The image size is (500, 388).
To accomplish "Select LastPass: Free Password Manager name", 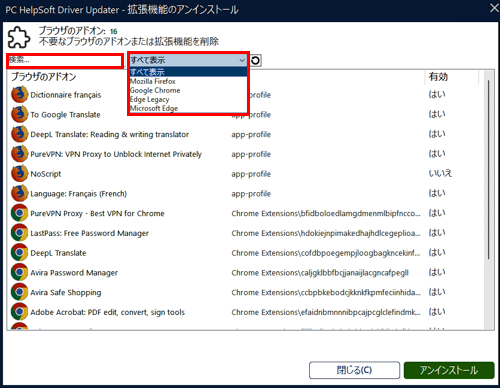I will coord(90,233).
